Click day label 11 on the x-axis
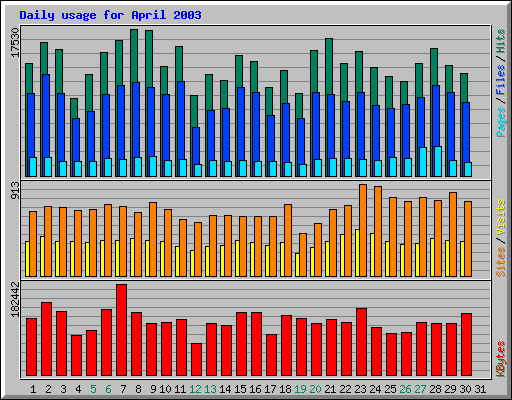The image size is (512, 400). [180, 389]
